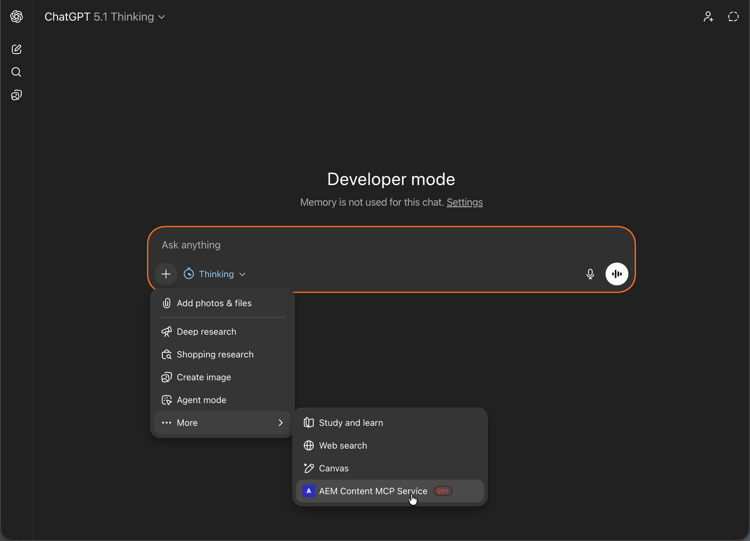Choose Deep research from the menu
The height and width of the screenshot is (541, 750).
(222, 331)
